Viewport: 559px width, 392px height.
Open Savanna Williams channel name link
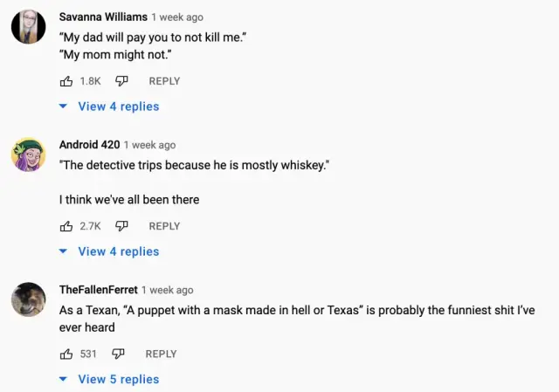point(102,17)
